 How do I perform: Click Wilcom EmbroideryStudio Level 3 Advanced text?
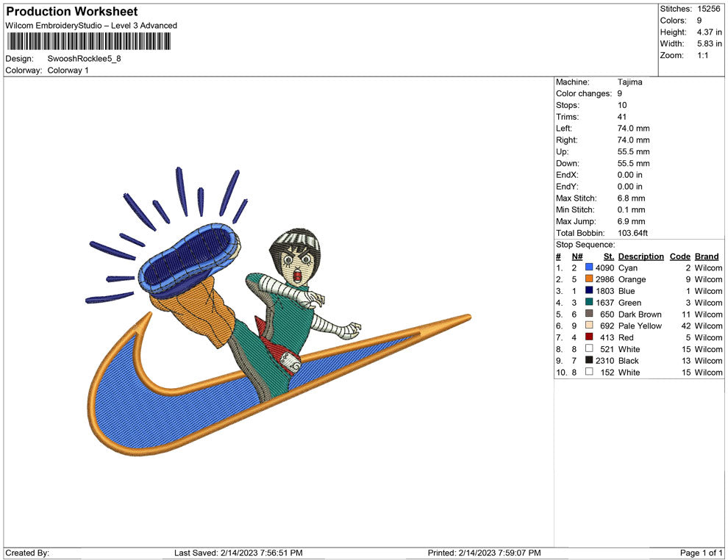pyautogui.click(x=91, y=26)
